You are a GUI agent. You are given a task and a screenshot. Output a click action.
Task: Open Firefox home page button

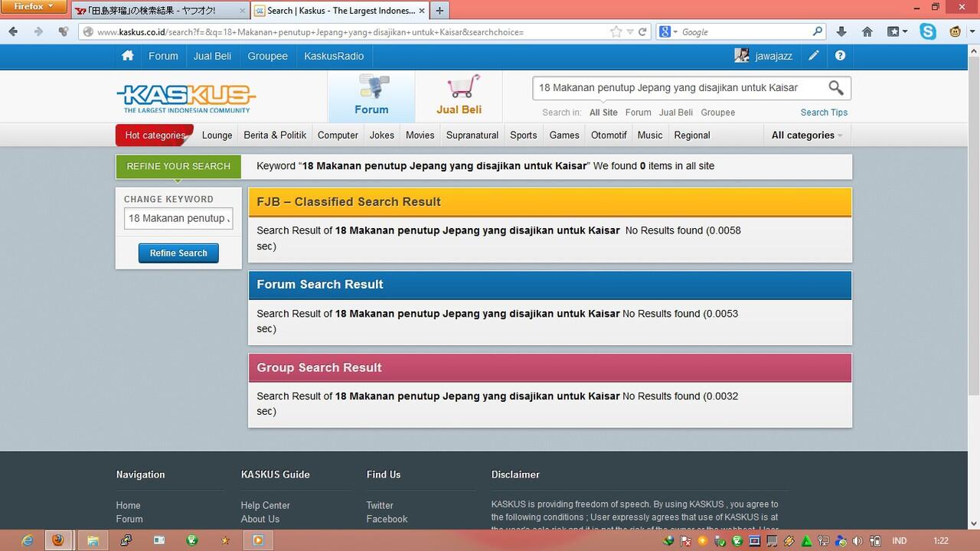pyautogui.click(x=867, y=31)
